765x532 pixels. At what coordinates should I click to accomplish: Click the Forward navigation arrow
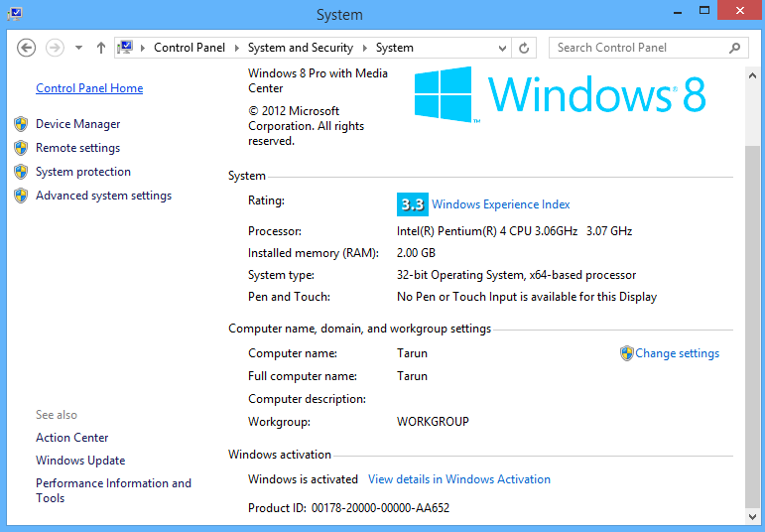55,48
